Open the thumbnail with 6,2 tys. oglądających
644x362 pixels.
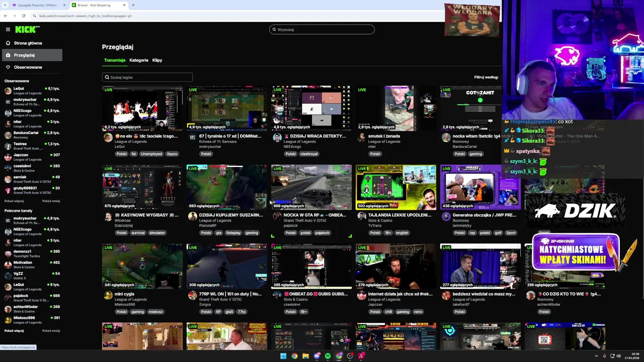[142, 108]
